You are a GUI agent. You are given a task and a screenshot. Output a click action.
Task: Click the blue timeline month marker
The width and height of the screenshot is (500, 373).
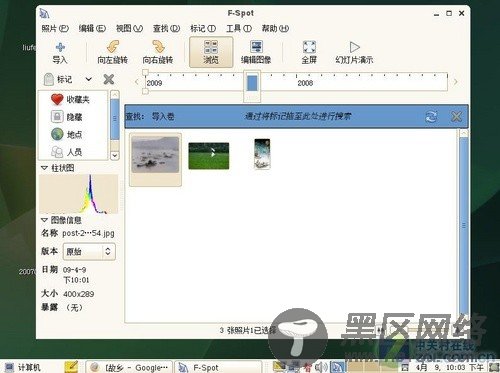click(252, 83)
